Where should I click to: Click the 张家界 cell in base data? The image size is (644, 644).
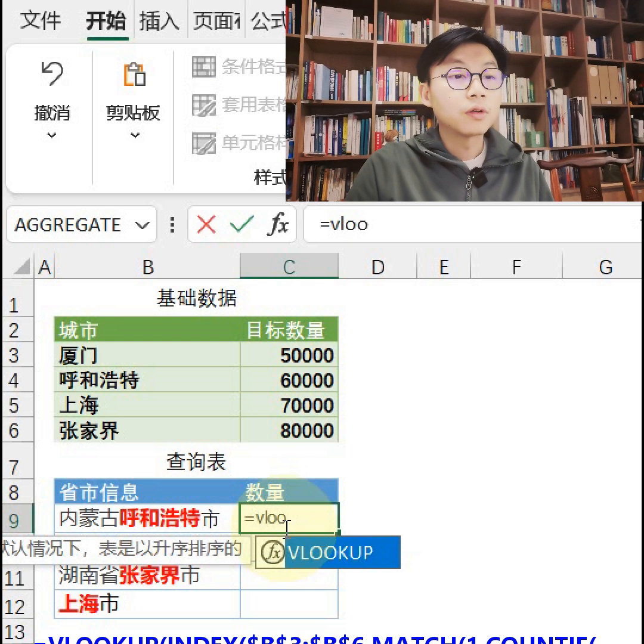point(147,430)
